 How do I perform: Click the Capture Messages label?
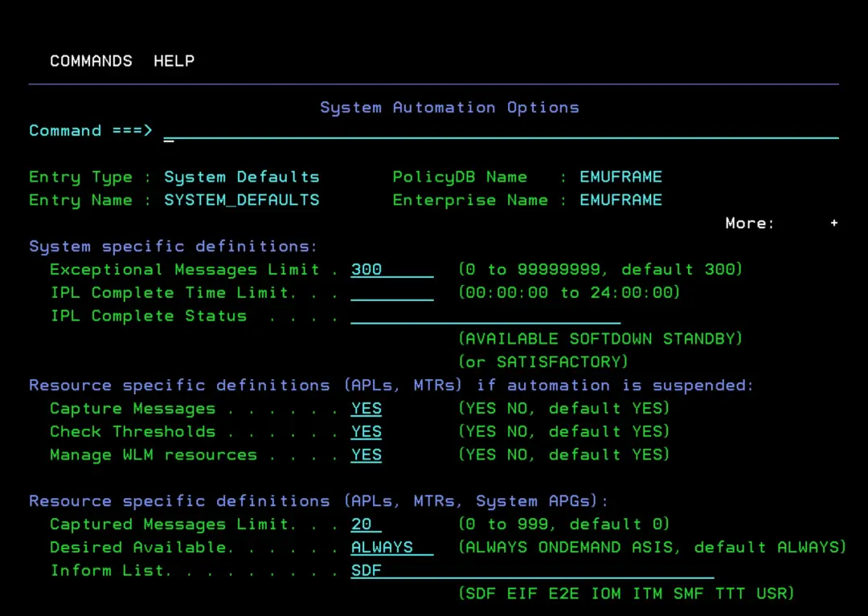[133, 409]
